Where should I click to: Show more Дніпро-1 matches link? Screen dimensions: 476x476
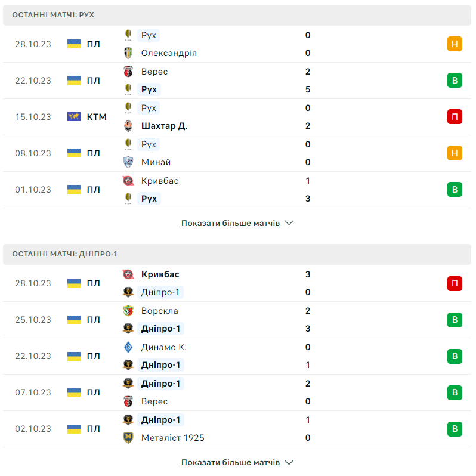tap(230, 462)
